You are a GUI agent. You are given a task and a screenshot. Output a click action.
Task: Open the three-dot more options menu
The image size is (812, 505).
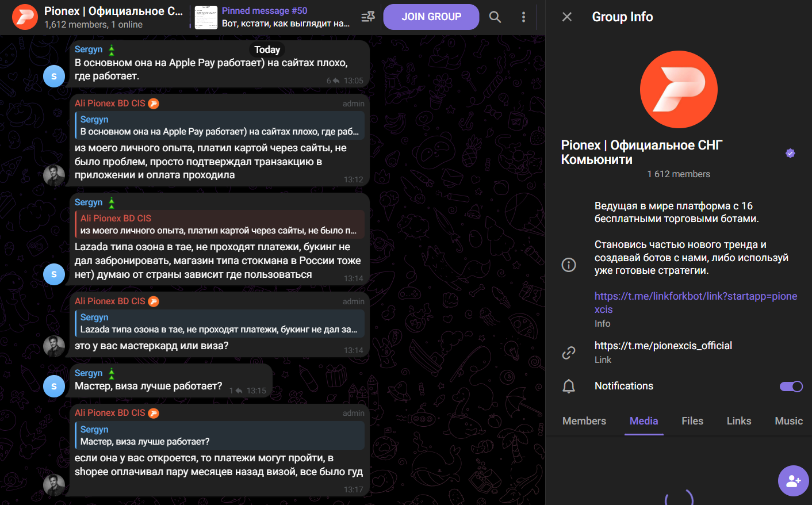click(x=523, y=17)
